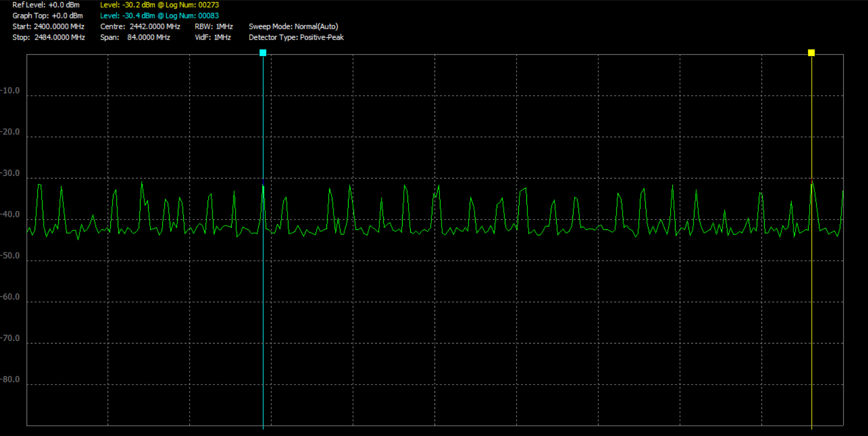Click the -50.0 label on the vertical axis
Image resolution: width=868 pixels, height=436 pixels.
tap(10, 256)
